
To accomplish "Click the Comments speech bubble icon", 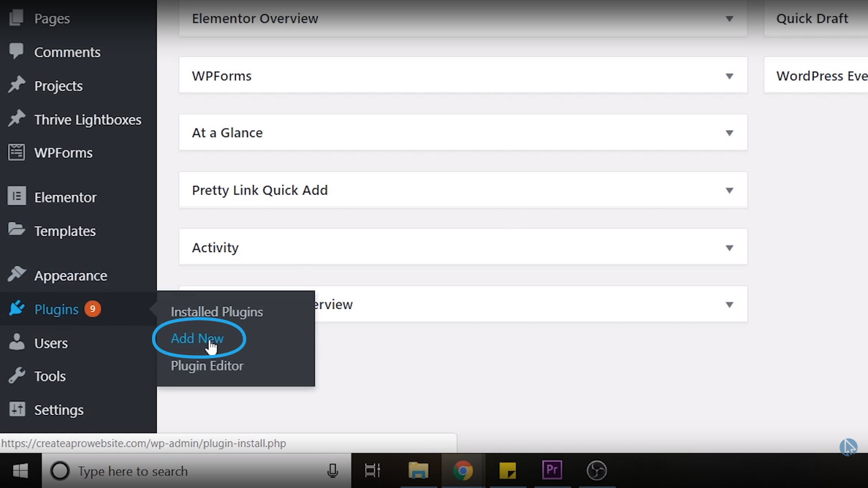I will tap(16, 51).
